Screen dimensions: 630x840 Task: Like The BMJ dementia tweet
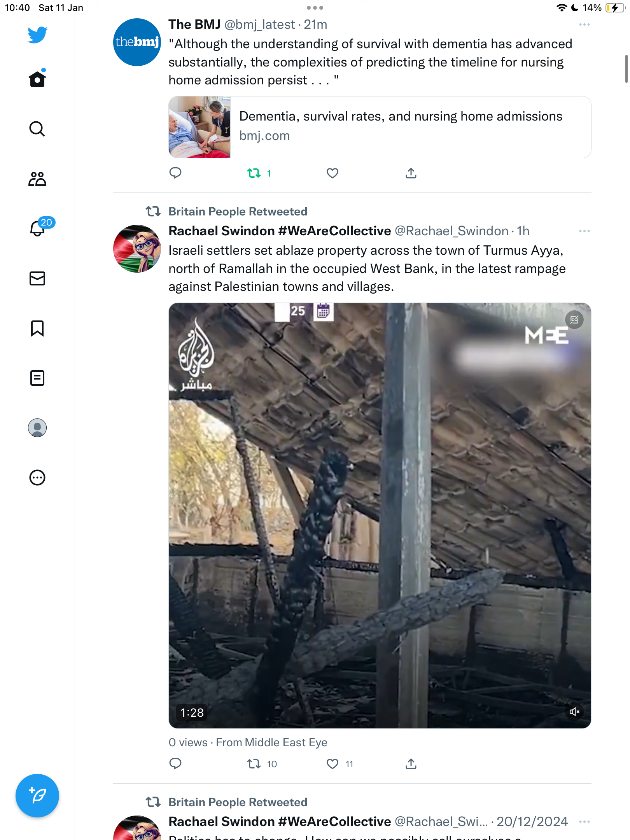(332, 173)
